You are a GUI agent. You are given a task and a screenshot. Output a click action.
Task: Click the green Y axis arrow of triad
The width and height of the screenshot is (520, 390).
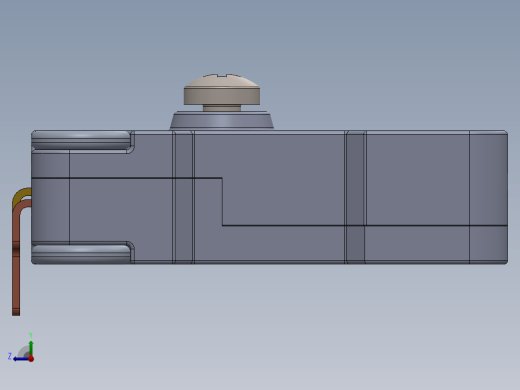click(31, 348)
